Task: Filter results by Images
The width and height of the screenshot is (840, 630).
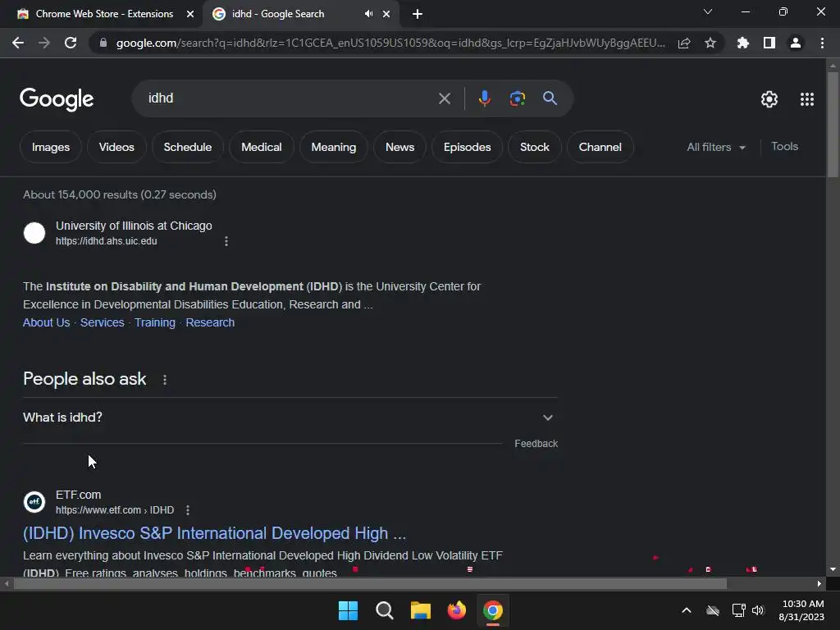Action: tap(51, 147)
